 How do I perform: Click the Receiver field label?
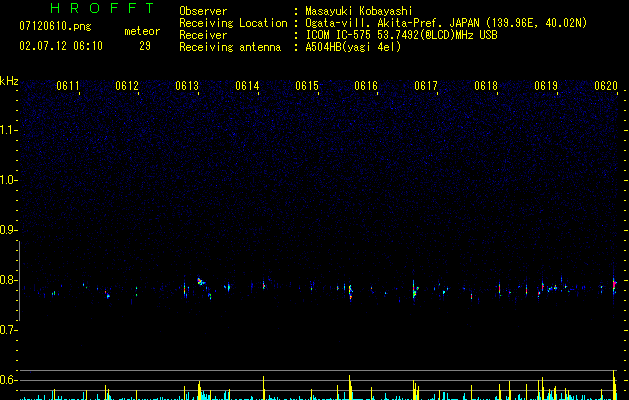pyautogui.click(x=203, y=35)
